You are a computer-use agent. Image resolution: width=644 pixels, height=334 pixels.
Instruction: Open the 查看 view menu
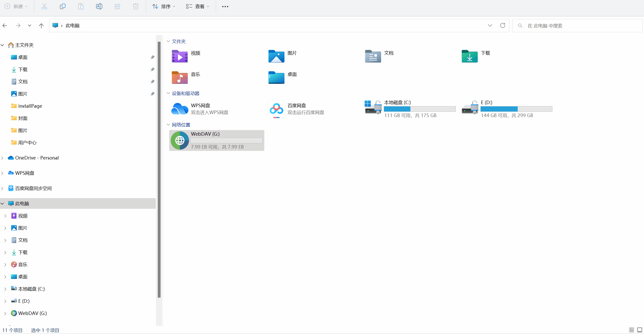(197, 6)
